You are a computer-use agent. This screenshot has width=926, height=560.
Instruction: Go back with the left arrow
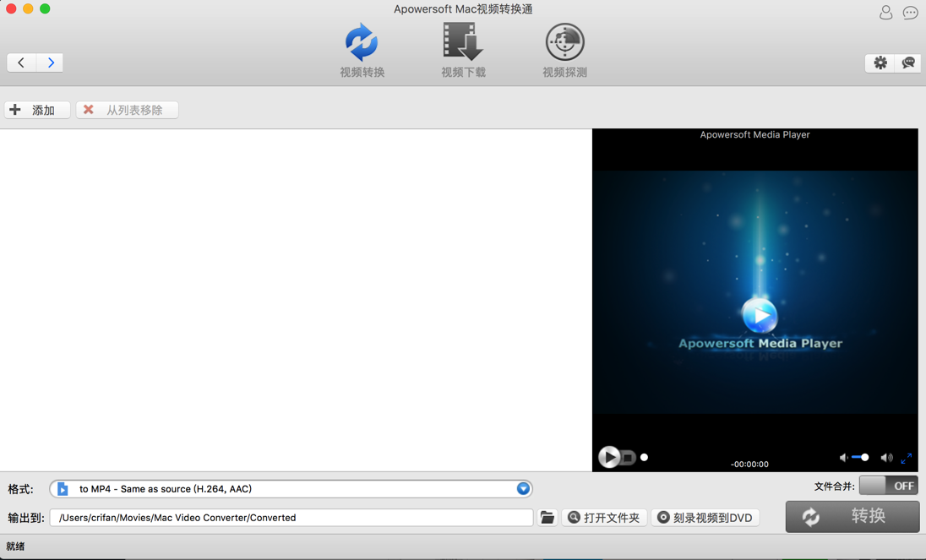point(21,63)
